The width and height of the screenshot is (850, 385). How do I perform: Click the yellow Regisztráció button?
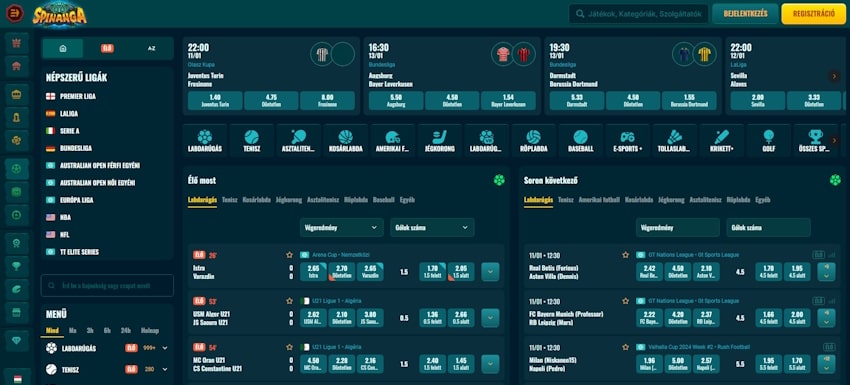pos(814,14)
